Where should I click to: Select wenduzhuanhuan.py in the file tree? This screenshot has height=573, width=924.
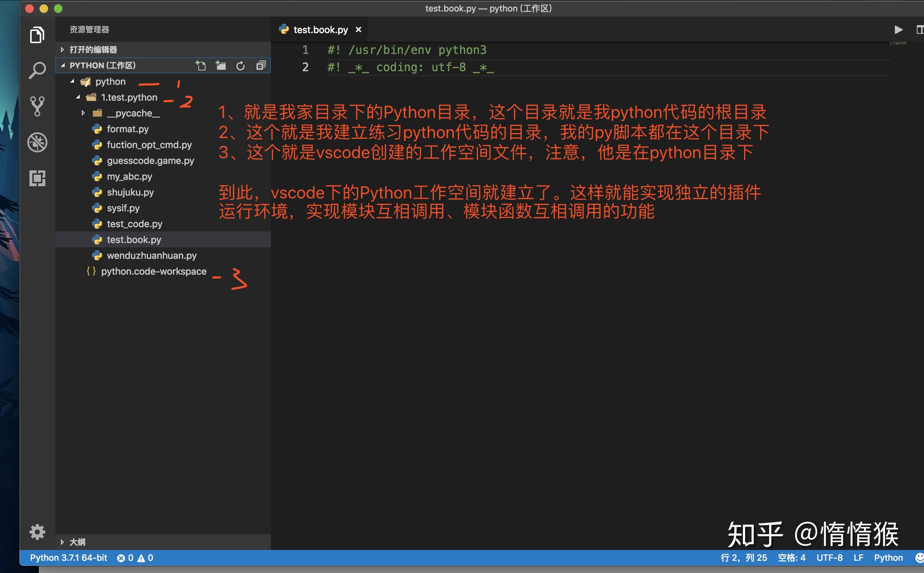151,255
